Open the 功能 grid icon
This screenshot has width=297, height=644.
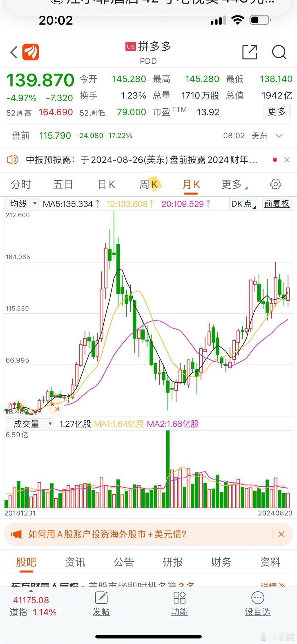pyautogui.click(x=179, y=598)
